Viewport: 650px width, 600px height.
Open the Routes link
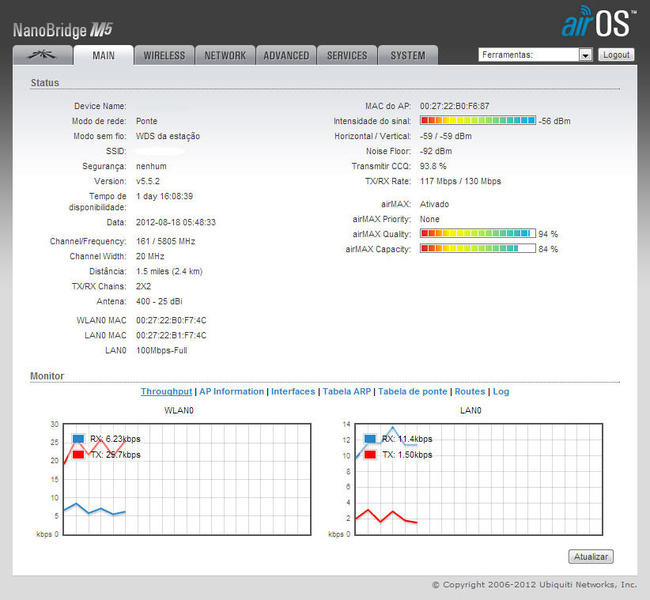click(x=470, y=391)
